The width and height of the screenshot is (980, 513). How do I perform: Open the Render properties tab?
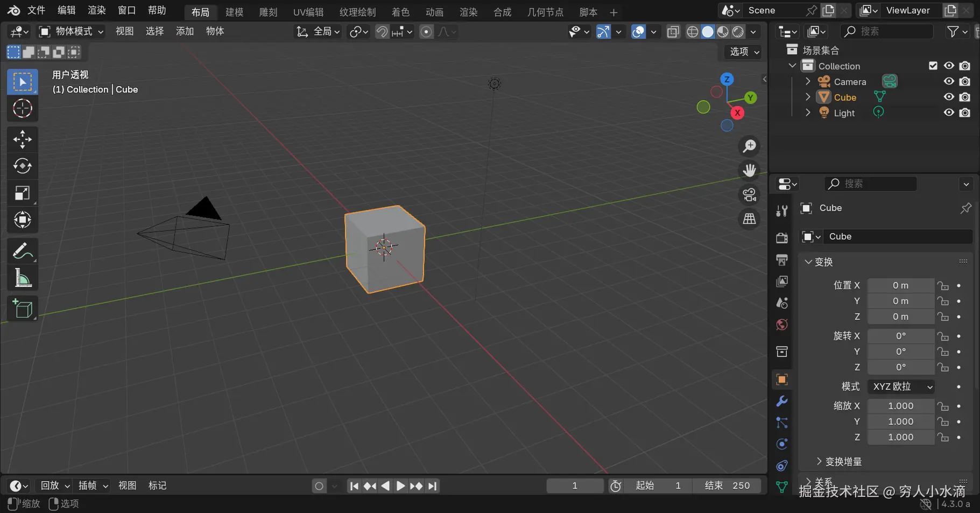(x=781, y=238)
